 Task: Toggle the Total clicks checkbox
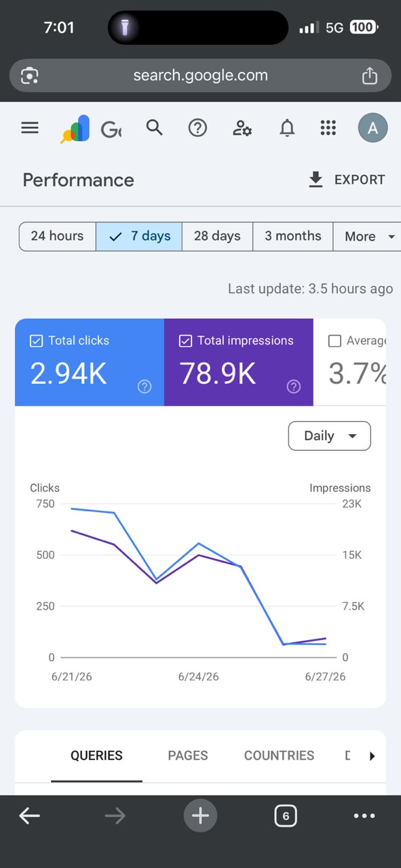pyautogui.click(x=37, y=341)
